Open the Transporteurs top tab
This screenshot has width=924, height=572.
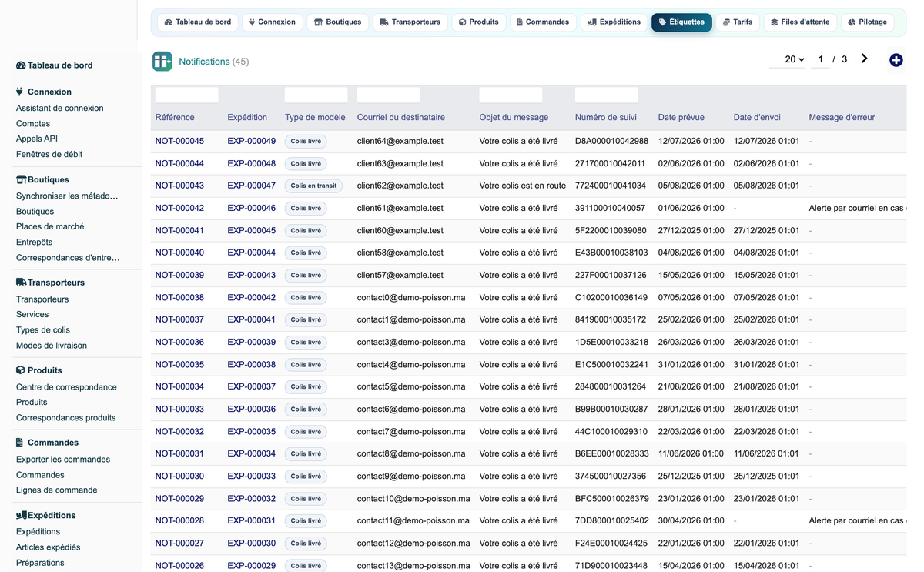click(410, 22)
